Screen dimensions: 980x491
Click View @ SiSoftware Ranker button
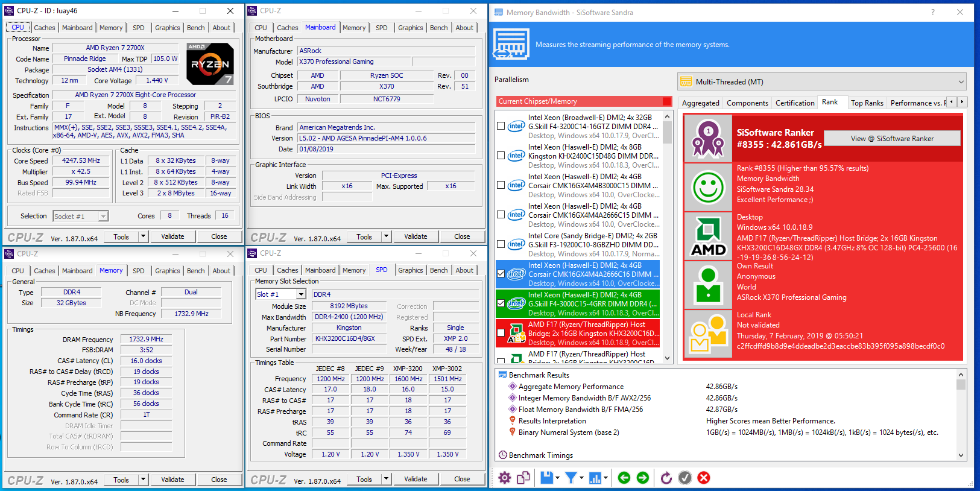pyautogui.click(x=892, y=138)
